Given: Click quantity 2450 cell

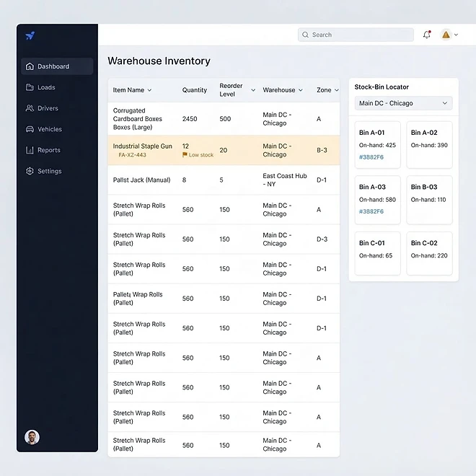Looking at the screenshot, I should pyautogui.click(x=190, y=119).
